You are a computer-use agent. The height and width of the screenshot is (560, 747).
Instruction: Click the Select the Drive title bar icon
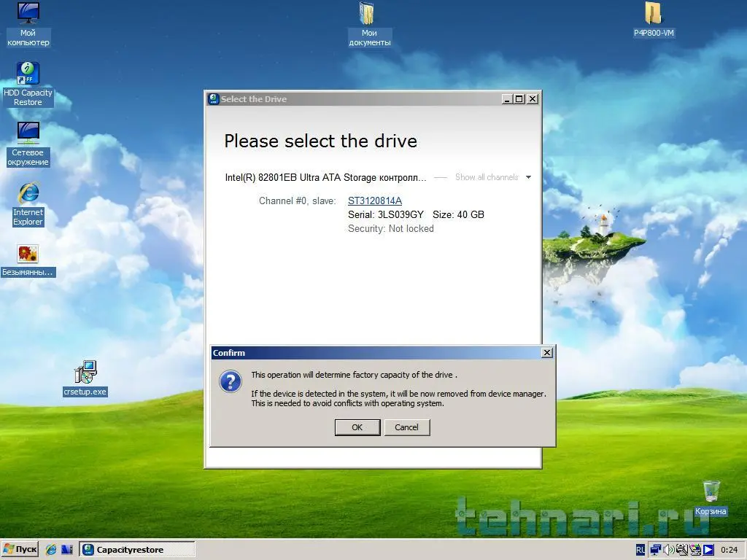coord(214,99)
